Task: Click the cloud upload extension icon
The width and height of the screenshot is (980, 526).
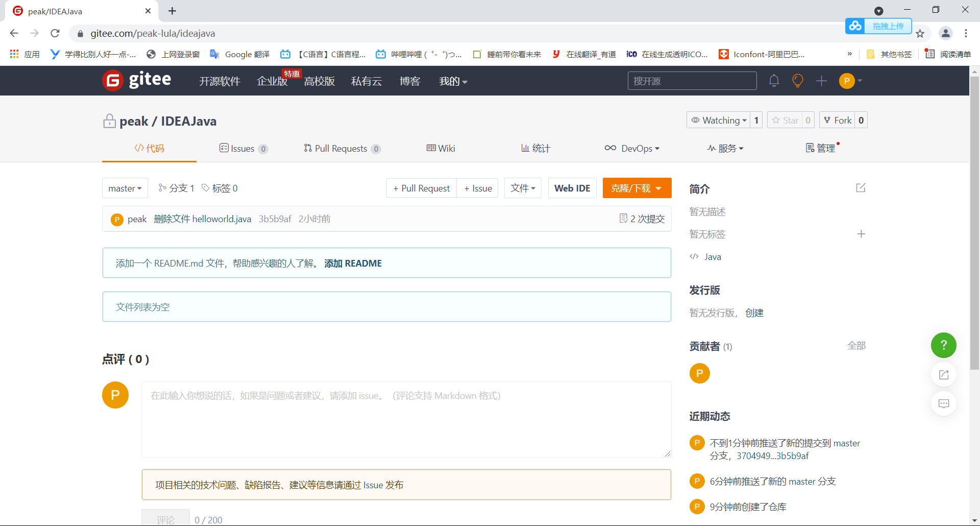Action: point(855,26)
